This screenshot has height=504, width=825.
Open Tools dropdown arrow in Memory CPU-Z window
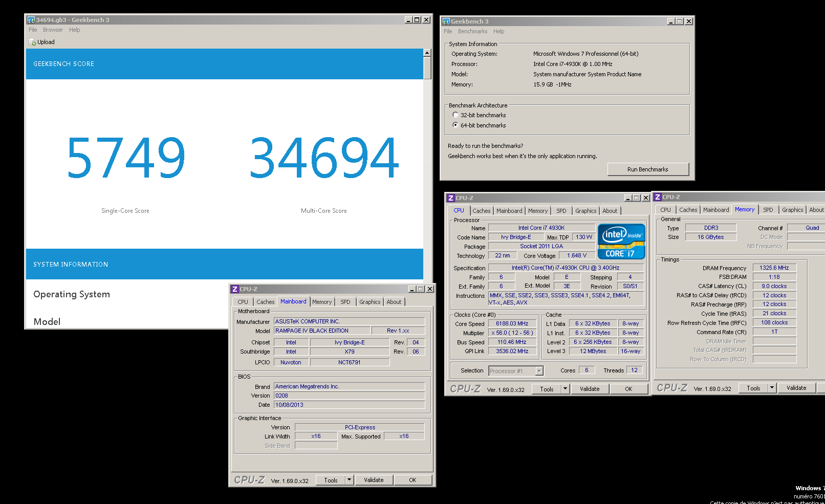[772, 388]
